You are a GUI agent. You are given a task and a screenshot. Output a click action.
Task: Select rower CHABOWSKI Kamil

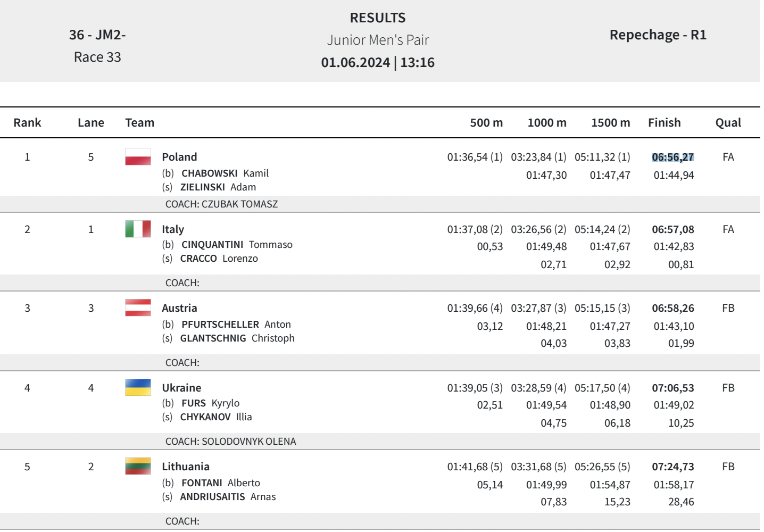click(225, 173)
